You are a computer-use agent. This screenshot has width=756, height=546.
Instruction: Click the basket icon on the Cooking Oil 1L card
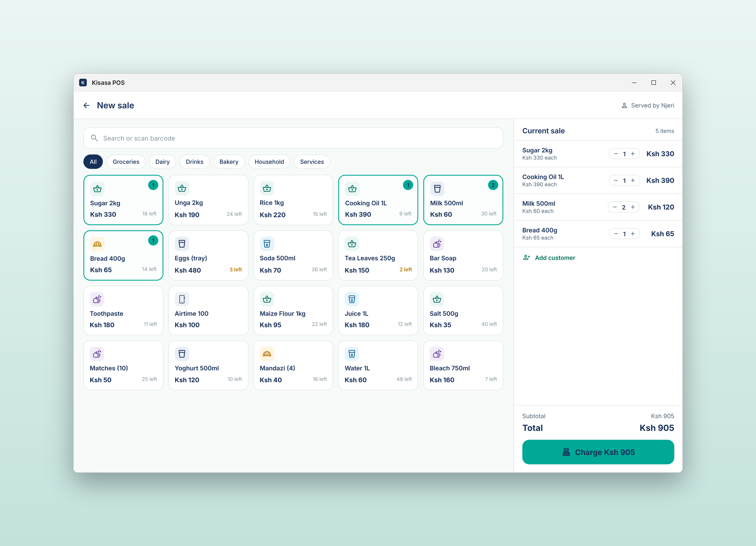click(x=352, y=189)
